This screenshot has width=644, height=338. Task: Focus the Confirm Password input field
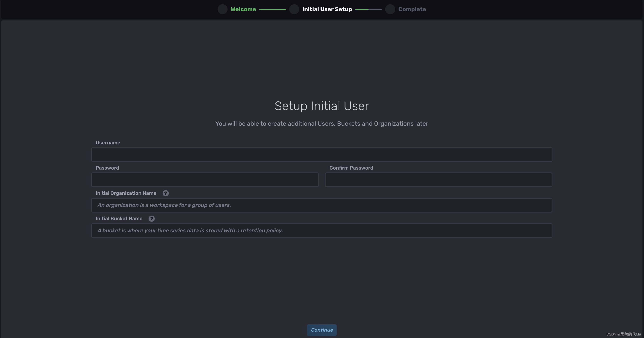point(439,180)
